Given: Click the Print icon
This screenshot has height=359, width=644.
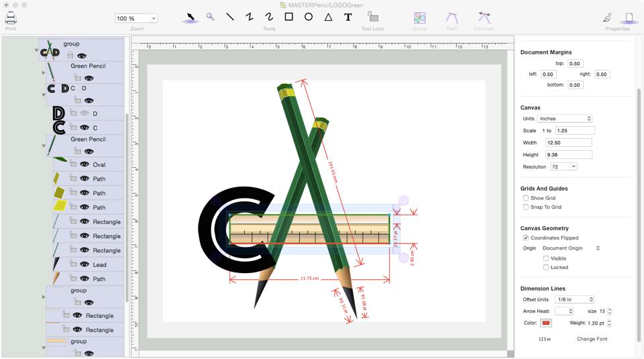Looking at the screenshot, I should pos(11,18).
